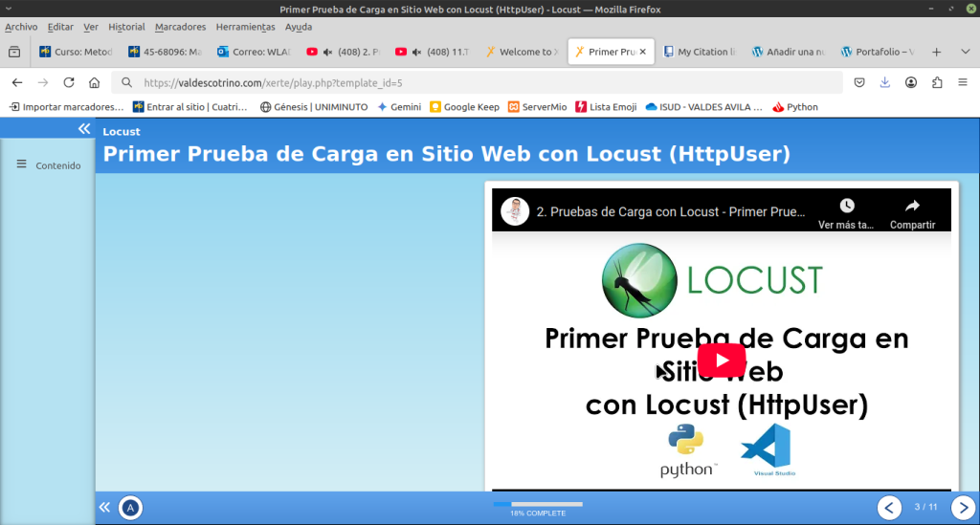Open the Firefox View tab icon

pos(14,52)
